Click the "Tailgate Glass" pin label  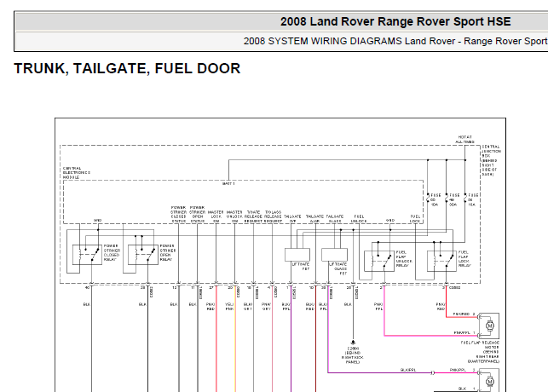click(x=335, y=219)
